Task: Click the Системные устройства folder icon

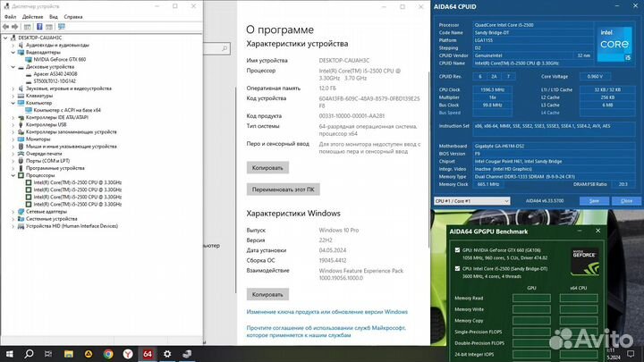Action: pyautogui.click(x=21, y=219)
